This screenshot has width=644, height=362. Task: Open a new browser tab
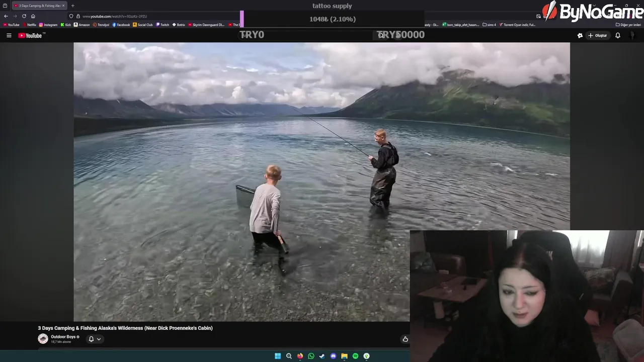72,6
